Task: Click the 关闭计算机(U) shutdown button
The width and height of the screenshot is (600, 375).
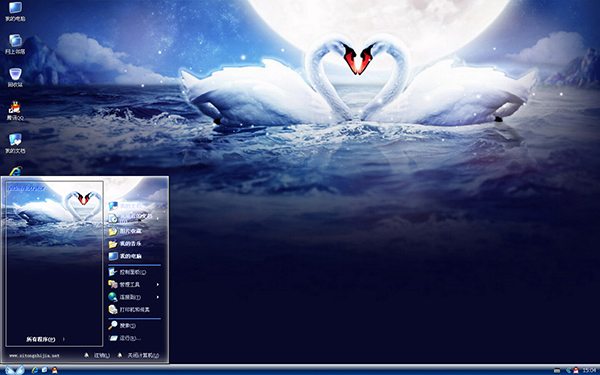Action: 138,355
